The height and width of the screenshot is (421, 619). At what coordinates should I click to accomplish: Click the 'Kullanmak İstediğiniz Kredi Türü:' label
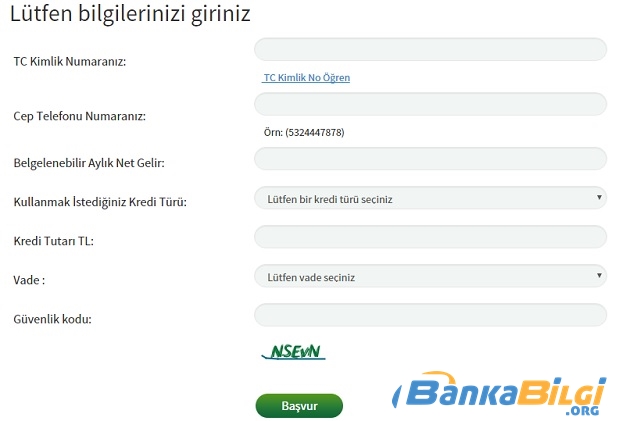pyautogui.click(x=100, y=202)
